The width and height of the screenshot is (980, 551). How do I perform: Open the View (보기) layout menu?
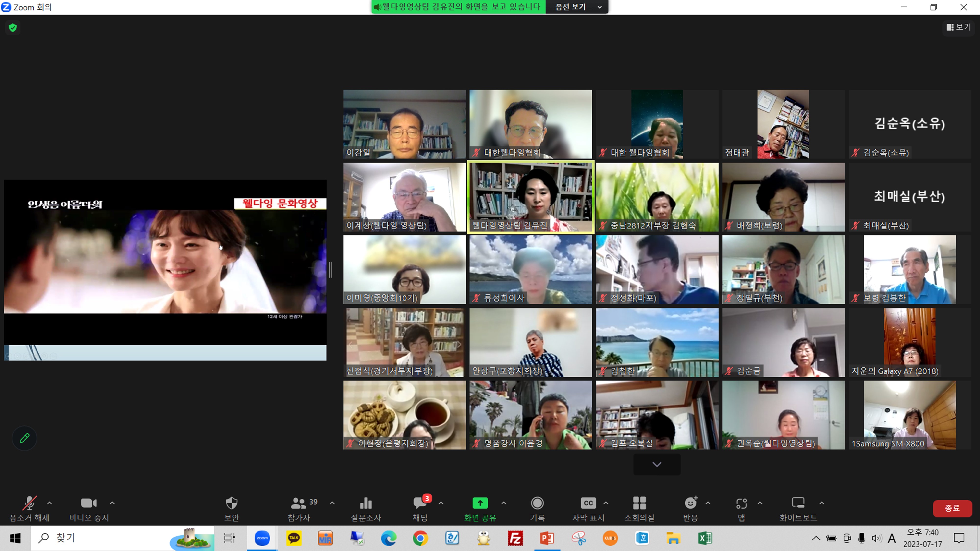coord(959,27)
